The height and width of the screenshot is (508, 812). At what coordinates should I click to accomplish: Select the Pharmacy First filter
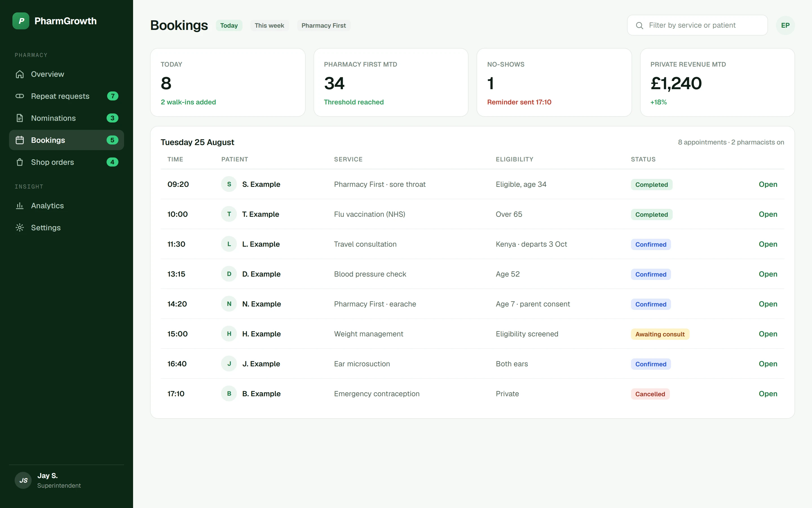(x=323, y=25)
